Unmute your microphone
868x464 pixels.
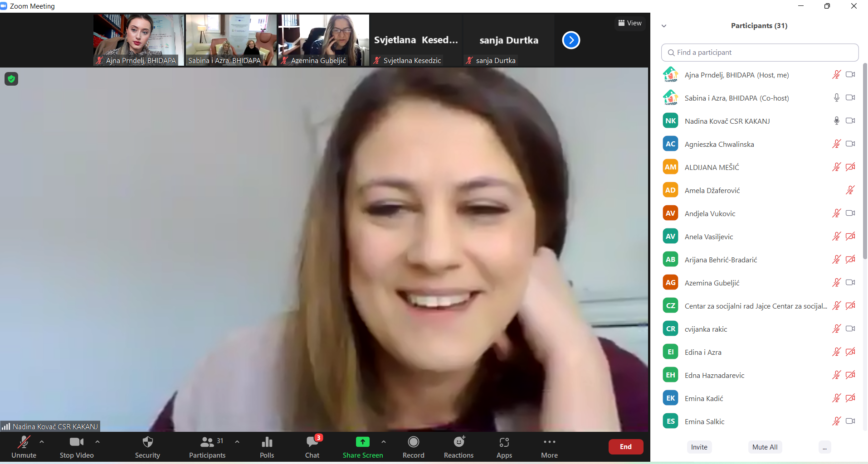click(x=24, y=447)
